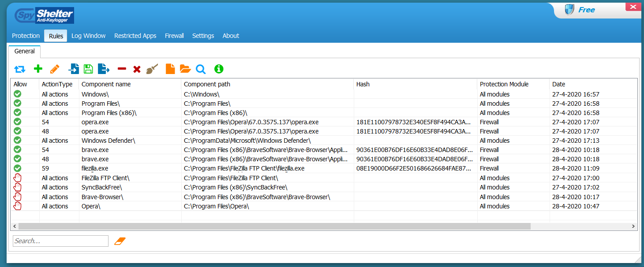
Task: Toggle allow checkmark for Program Files (x86)\ rule
Action: (x=18, y=112)
